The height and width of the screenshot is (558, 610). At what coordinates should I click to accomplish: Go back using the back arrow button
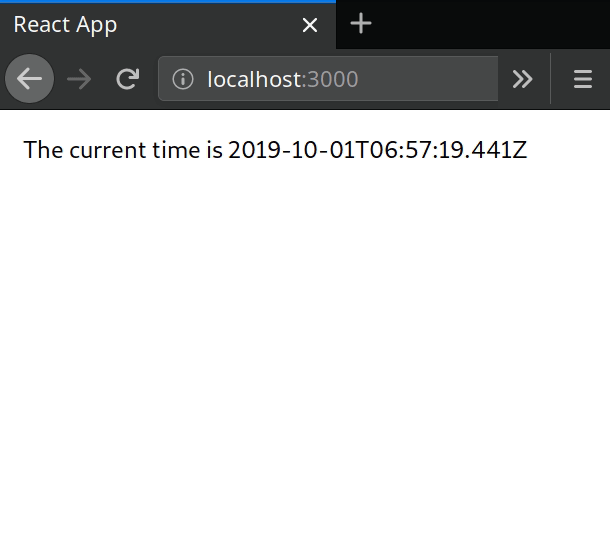30,79
